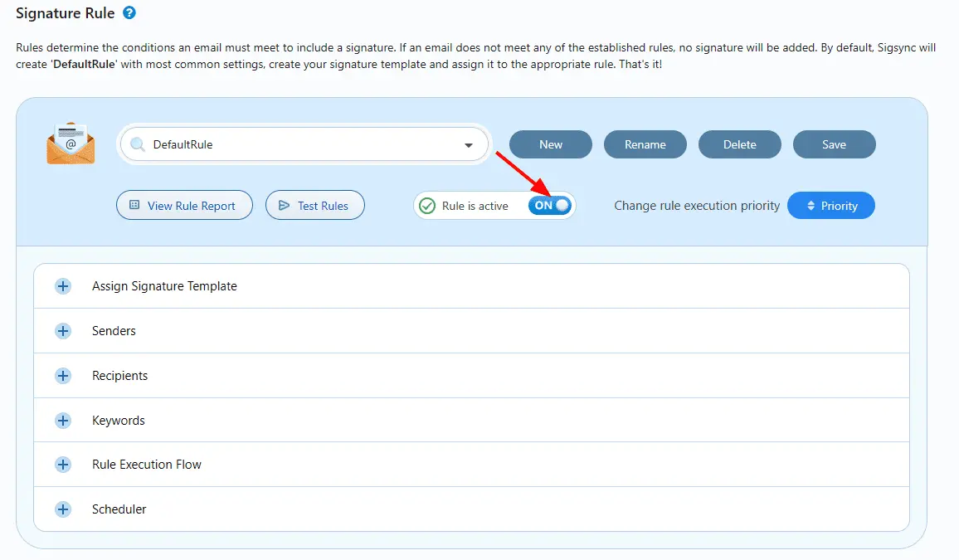Click the DefaultRule selector text field
The width and height of the screenshot is (959, 560).
[x=304, y=144]
